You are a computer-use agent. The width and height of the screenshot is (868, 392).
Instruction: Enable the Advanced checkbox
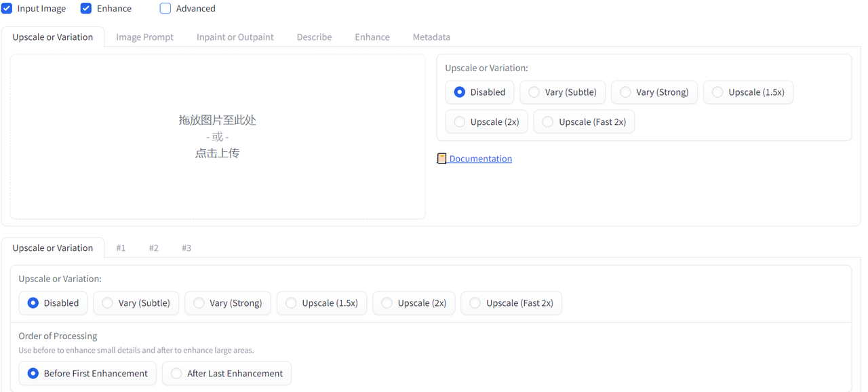[165, 9]
